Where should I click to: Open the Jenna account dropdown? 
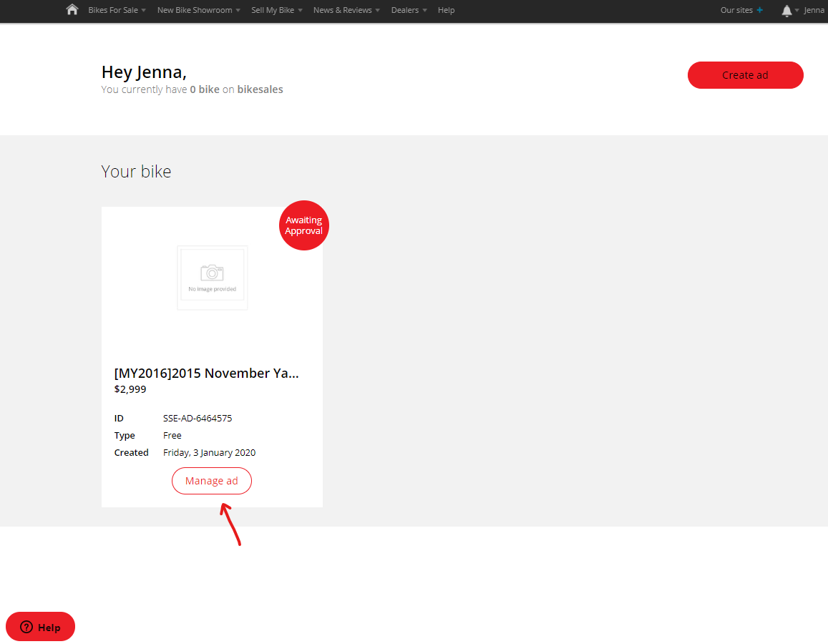(x=814, y=10)
